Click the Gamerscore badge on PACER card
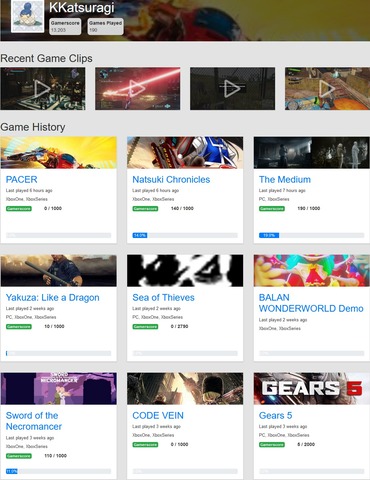This screenshot has width=370, height=480. point(19,209)
